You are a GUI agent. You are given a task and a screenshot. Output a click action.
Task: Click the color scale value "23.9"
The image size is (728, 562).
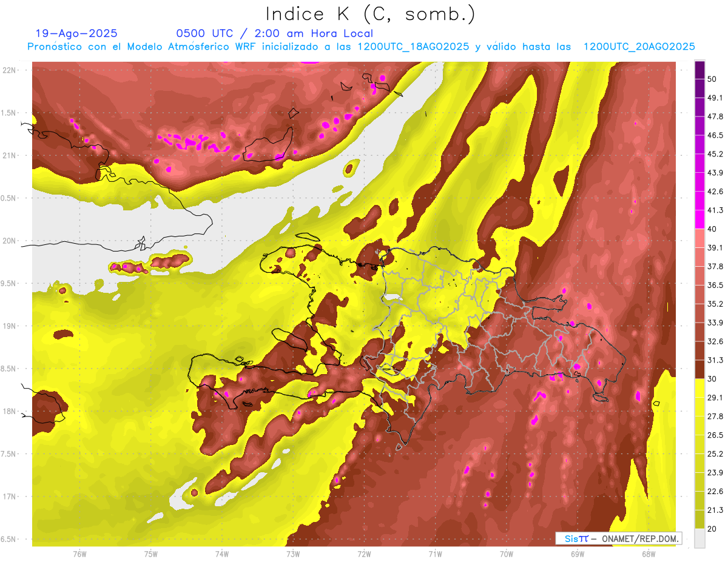(715, 473)
